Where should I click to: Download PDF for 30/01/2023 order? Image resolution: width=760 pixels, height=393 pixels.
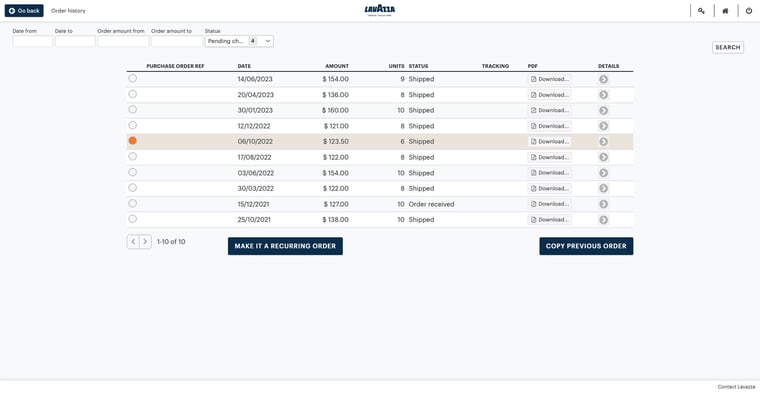(x=550, y=110)
